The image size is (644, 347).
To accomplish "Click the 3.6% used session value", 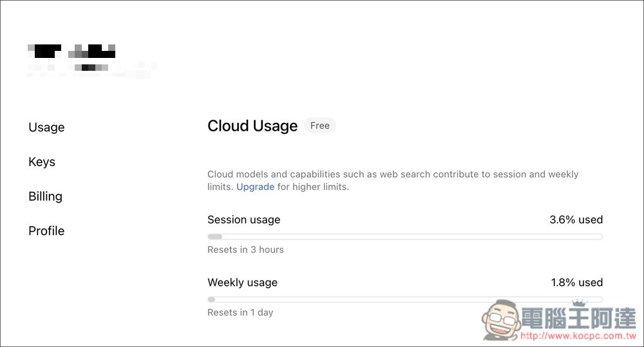I will click(x=576, y=220).
